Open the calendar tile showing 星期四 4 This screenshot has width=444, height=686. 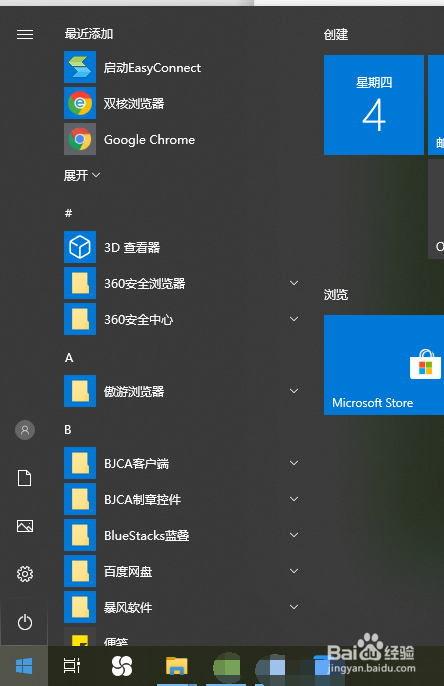coord(374,105)
